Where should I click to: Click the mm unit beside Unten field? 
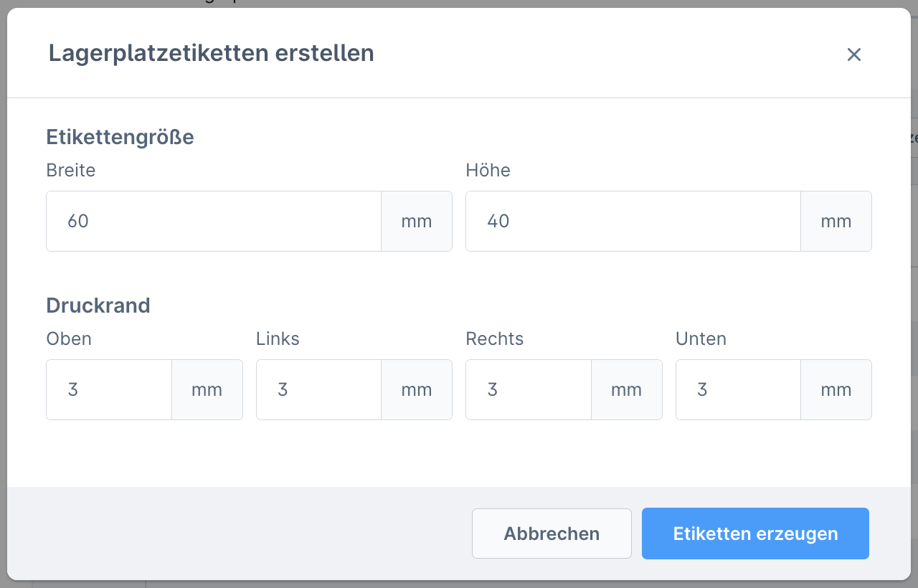point(836,389)
